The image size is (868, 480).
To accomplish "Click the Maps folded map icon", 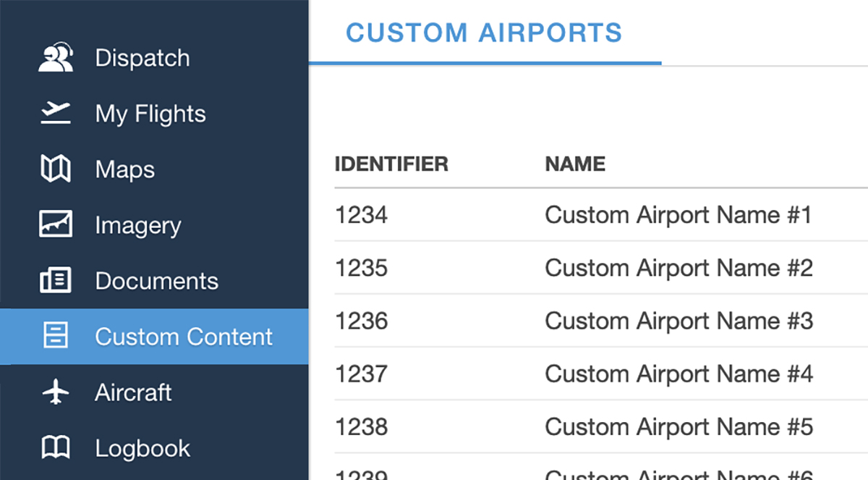I will point(56,169).
